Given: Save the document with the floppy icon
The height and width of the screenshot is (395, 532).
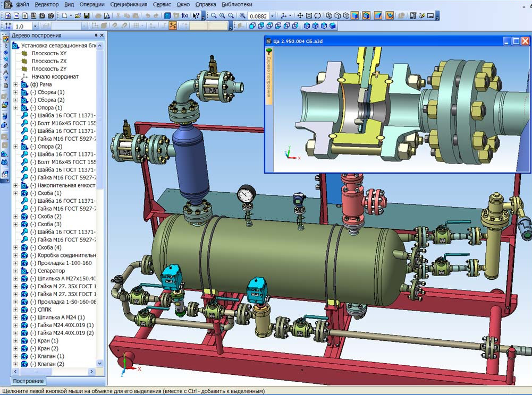Looking at the screenshot, I should 87,16.
